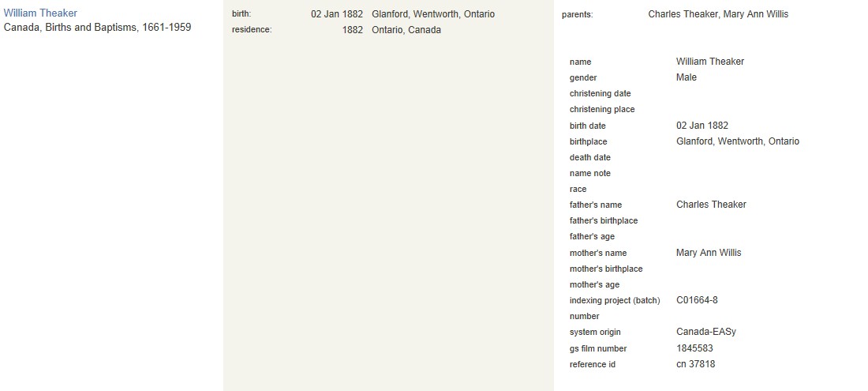Select father's name Charles Theaker
The width and height of the screenshot is (868, 391).
[x=711, y=205]
